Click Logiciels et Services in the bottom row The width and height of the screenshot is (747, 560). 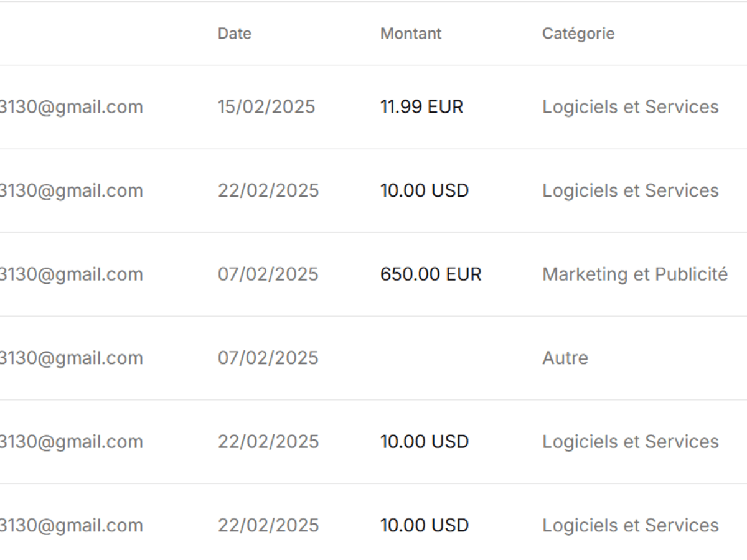click(x=631, y=525)
